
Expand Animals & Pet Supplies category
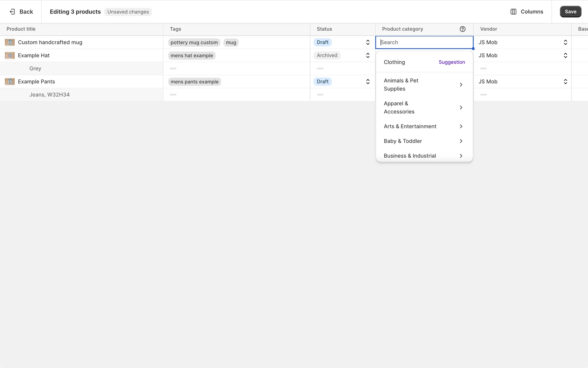point(461,85)
